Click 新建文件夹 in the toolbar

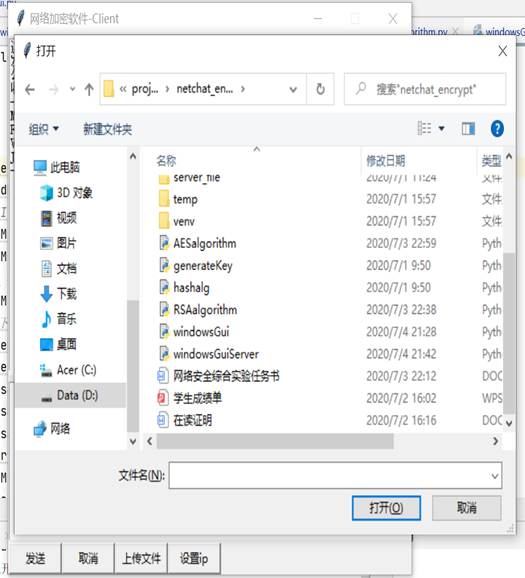107,129
